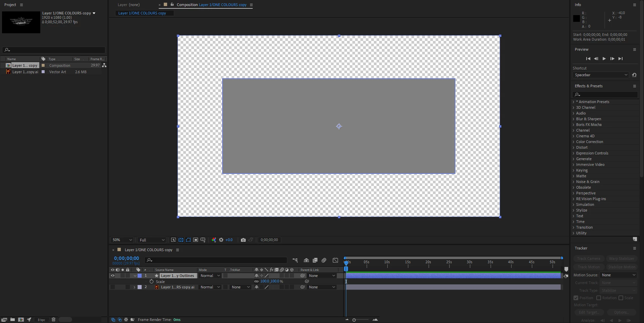Expand layer 2 properties in timeline

tap(134, 287)
